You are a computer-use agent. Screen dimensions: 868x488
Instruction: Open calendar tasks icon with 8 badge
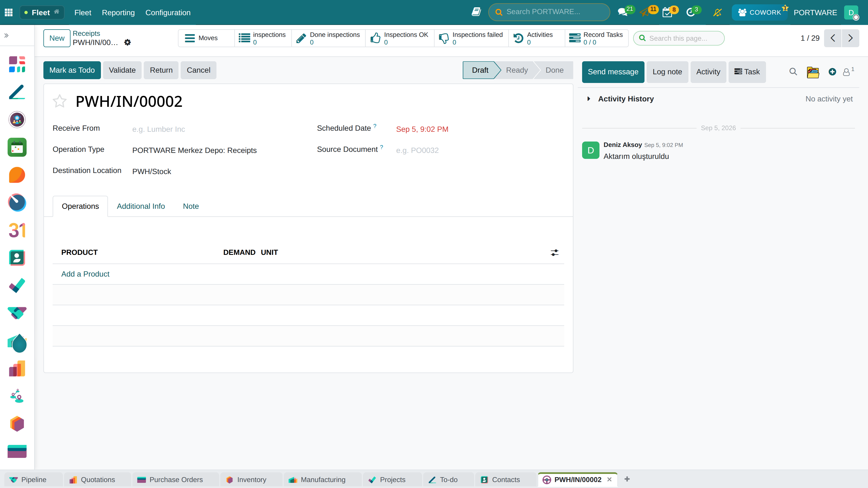click(x=667, y=12)
